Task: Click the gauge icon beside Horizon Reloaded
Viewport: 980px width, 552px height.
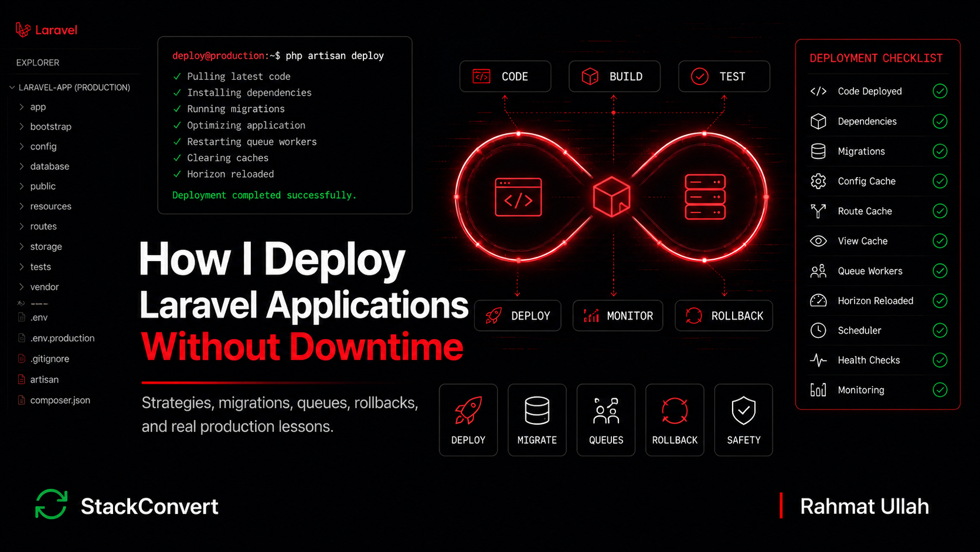Action: (818, 300)
